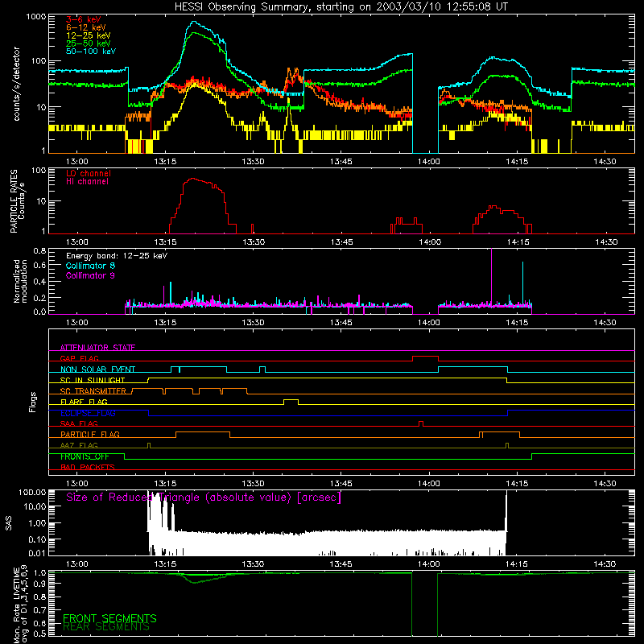Click the yellow 12-25 keV legend entry
The width and height of the screenshot is (644, 644).
tap(89, 35)
